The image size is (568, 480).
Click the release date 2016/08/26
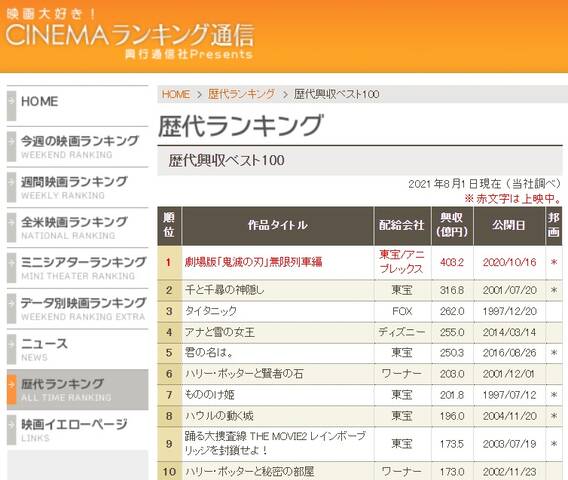coord(509,352)
